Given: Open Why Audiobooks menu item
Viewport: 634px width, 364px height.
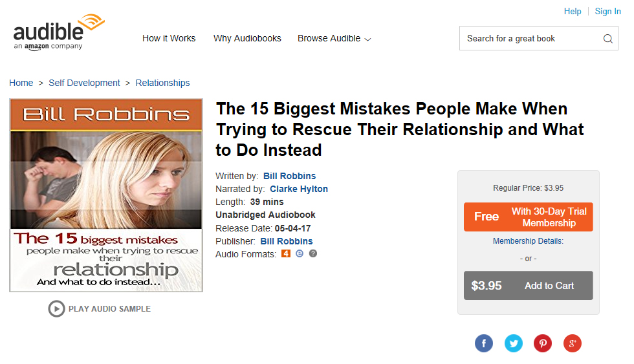Looking at the screenshot, I should (x=247, y=38).
